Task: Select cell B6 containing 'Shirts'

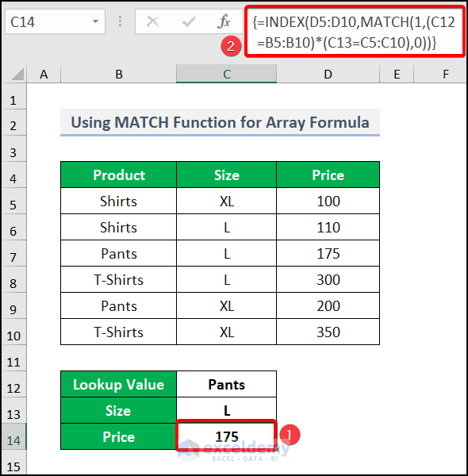Action: click(x=118, y=228)
